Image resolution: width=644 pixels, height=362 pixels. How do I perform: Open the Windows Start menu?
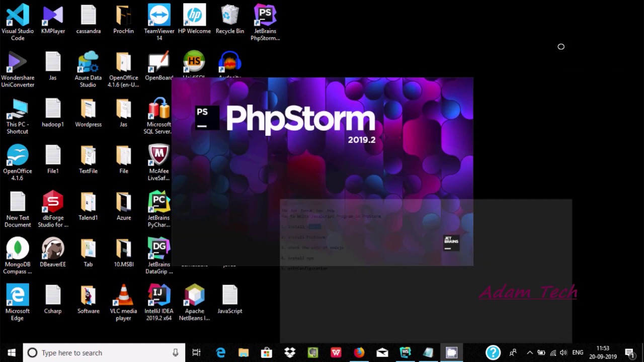12,352
